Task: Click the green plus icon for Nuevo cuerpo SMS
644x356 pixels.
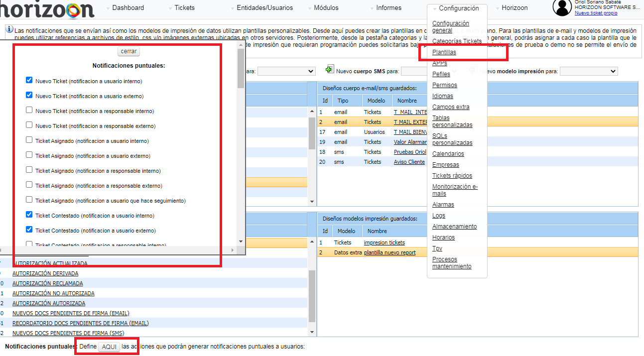Action: click(x=330, y=70)
